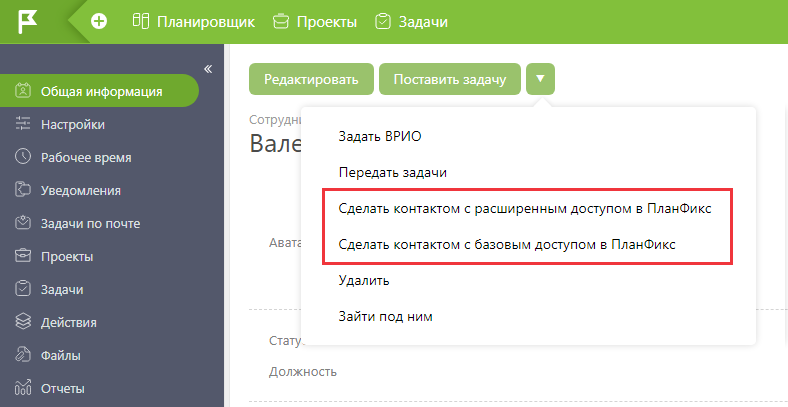Click the Настройки sliders icon

click(23, 124)
